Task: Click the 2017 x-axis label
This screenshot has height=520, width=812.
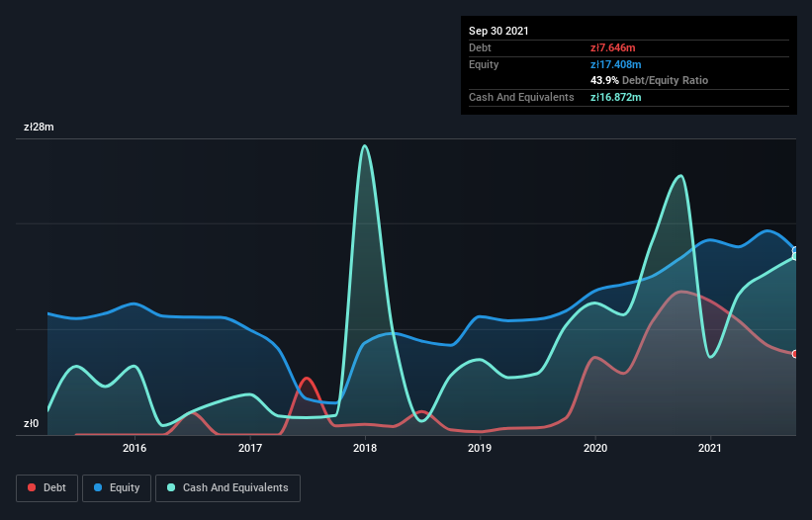Action: (x=249, y=448)
